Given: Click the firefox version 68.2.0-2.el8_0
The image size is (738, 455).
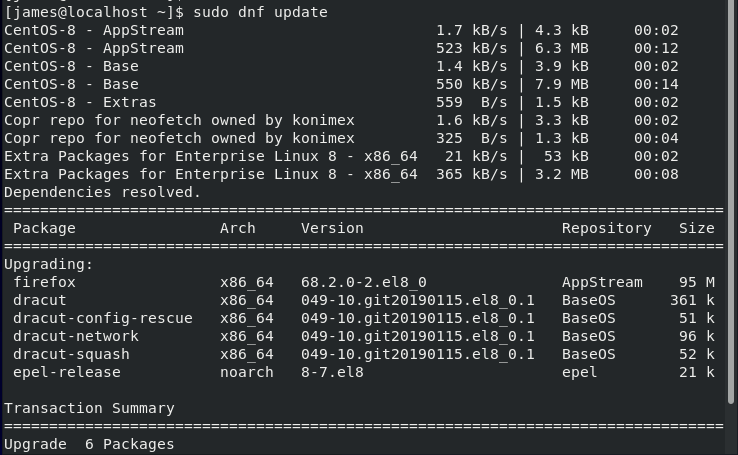Looking at the screenshot, I should tap(364, 282).
